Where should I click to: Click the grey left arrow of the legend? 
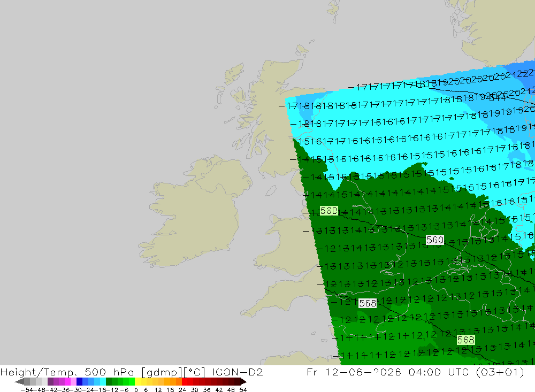19,382
